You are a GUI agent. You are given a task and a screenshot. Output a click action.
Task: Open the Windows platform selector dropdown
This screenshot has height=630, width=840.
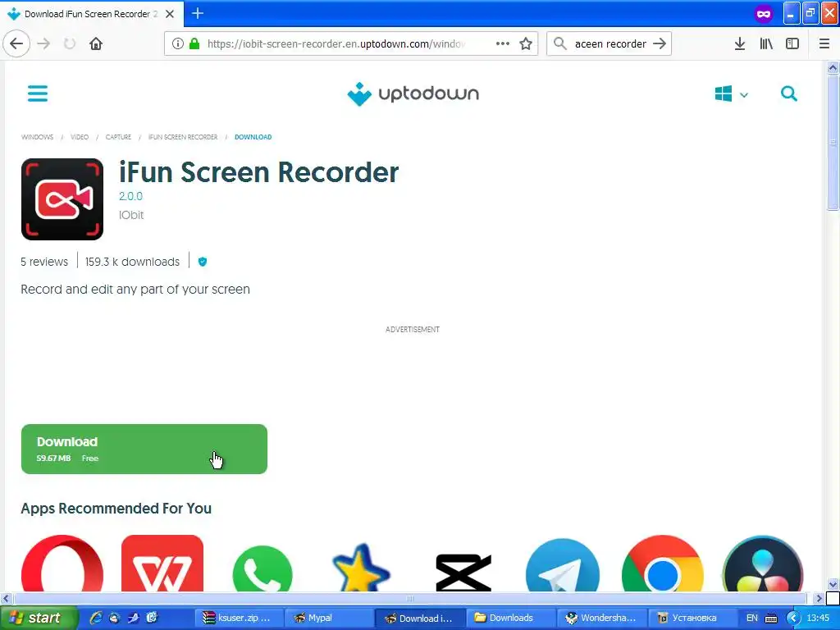click(x=731, y=94)
